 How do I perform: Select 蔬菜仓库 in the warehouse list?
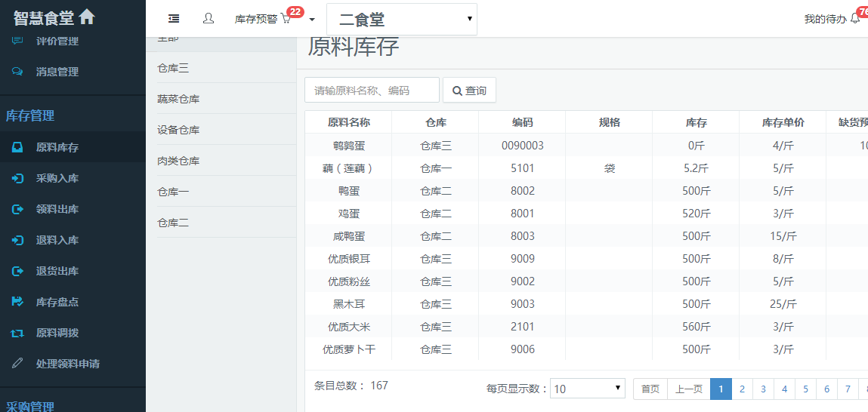(x=178, y=99)
